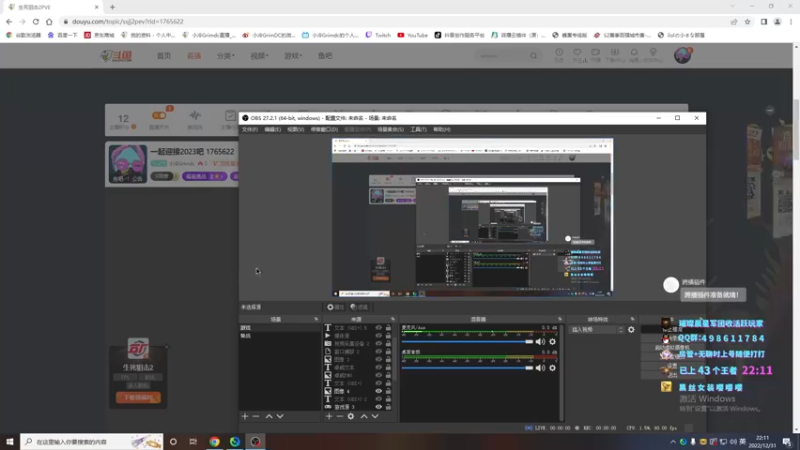Click the 滤镜 button above sources
This screenshot has width=800, height=450.
[359, 307]
